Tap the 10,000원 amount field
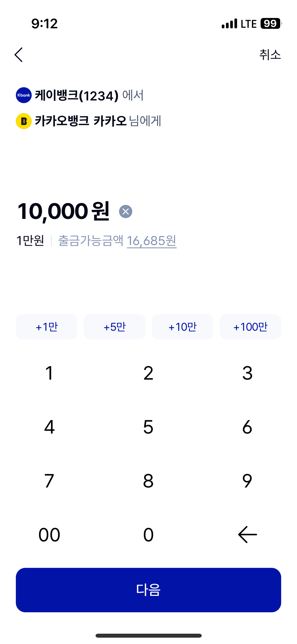This screenshot has height=644, width=297. [63, 211]
